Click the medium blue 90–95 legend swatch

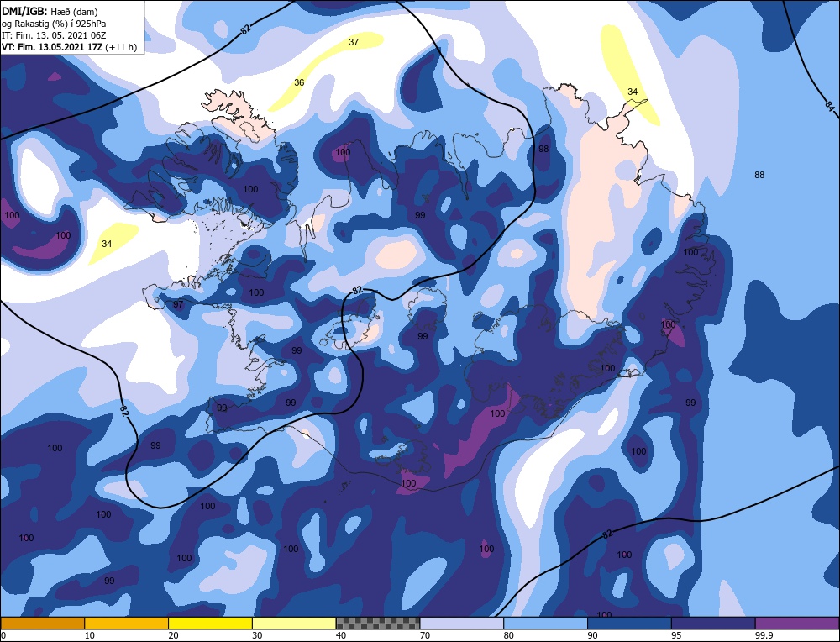tap(629, 623)
